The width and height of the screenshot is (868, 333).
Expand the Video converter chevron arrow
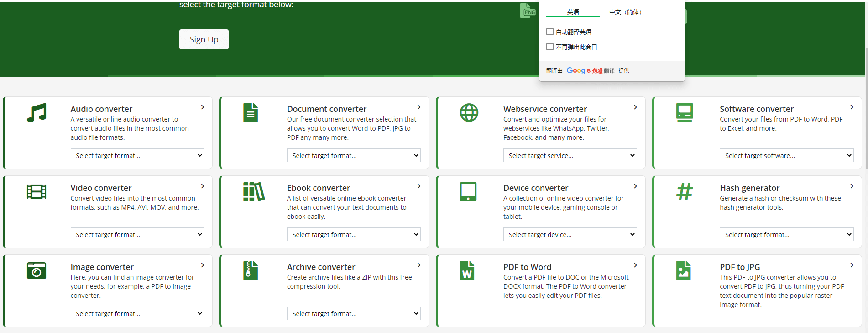point(203,186)
